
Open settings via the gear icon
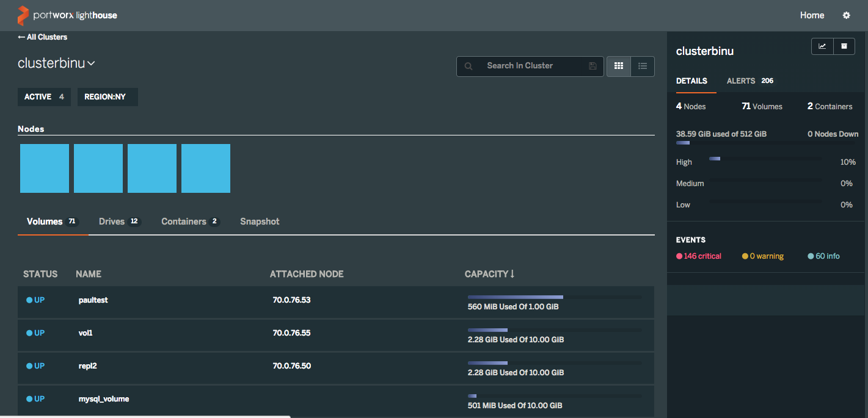846,15
